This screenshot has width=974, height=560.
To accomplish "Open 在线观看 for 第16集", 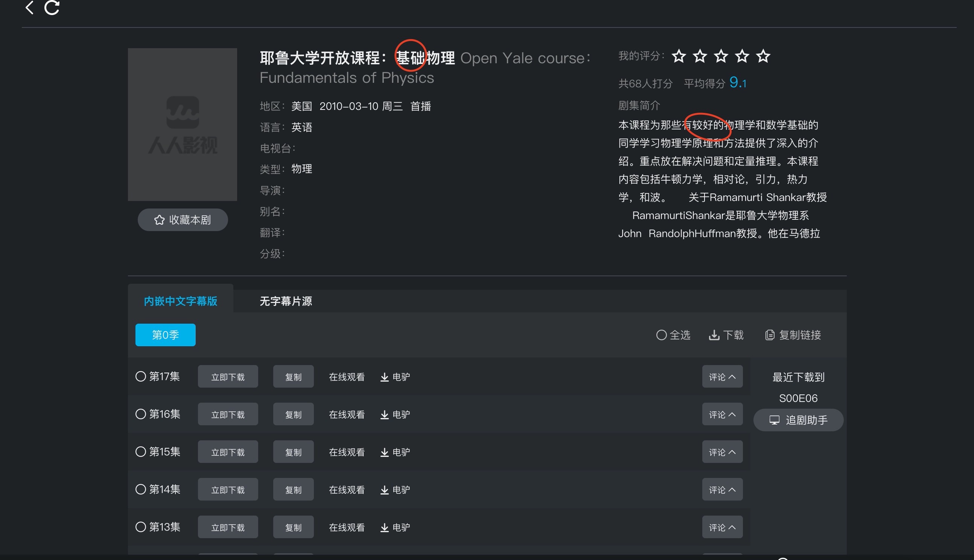I will pyautogui.click(x=347, y=415).
